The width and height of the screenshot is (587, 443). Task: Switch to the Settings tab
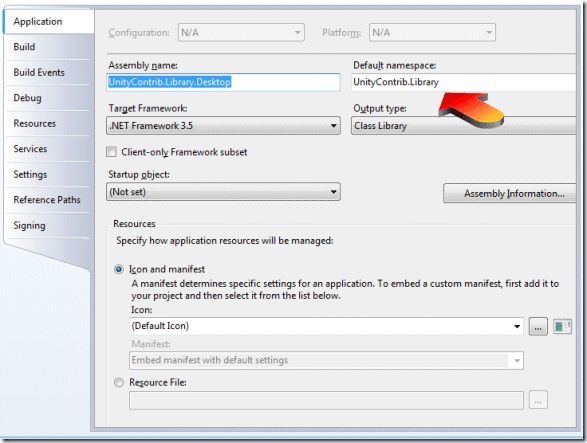49,174
